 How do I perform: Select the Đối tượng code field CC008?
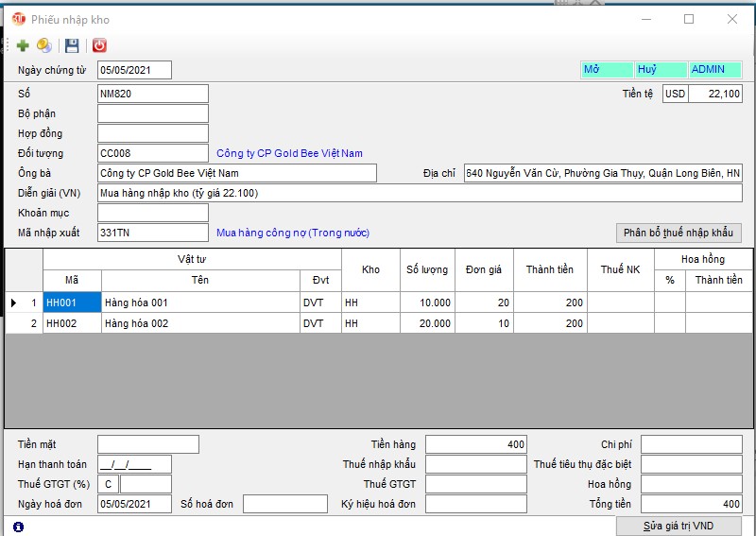point(152,153)
